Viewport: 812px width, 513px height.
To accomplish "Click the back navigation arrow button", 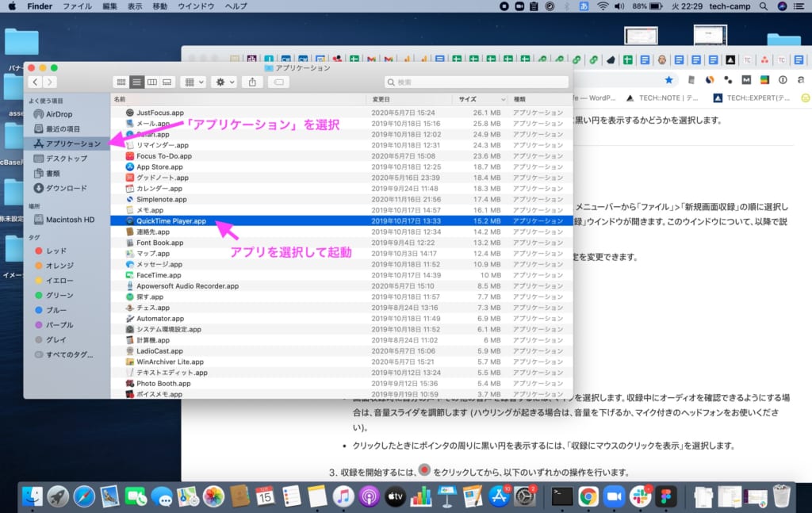I will tap(36, 82).
